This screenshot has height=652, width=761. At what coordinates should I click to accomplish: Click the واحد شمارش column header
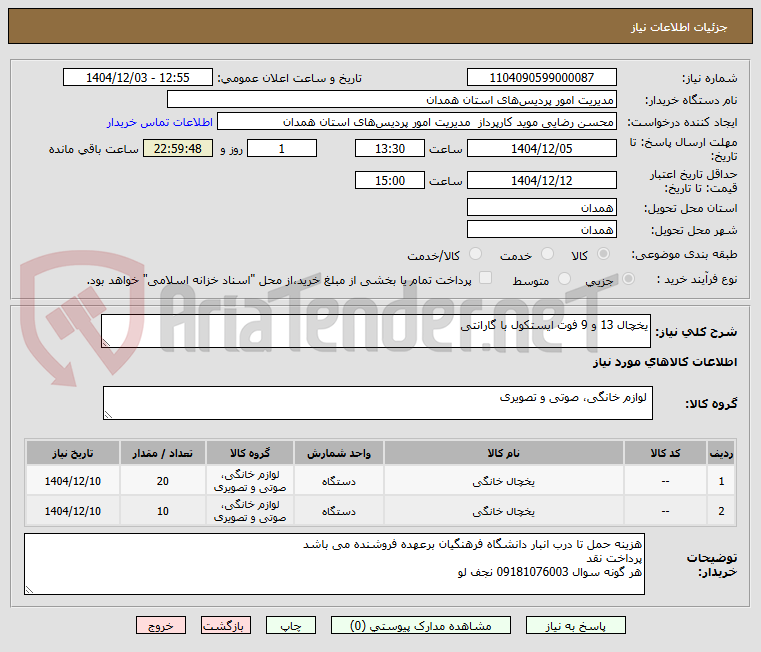[x=339, y=453]
